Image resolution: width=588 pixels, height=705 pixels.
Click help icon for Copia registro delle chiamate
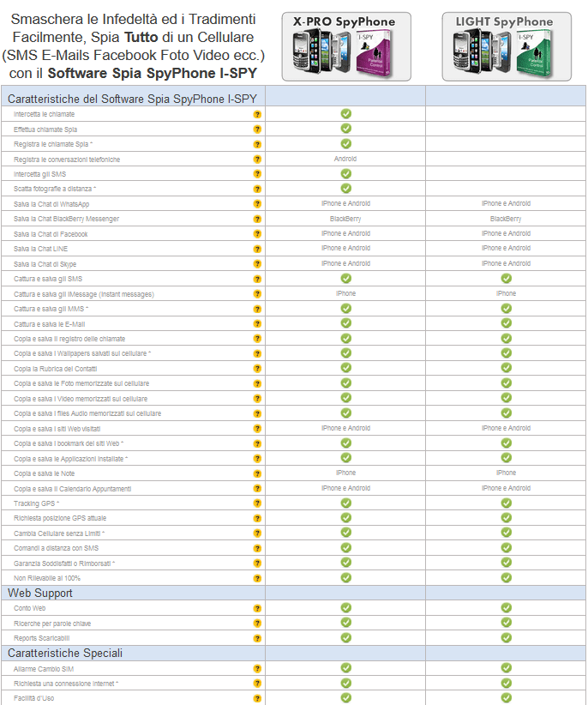pyautogui.click(x=257, y=339)
